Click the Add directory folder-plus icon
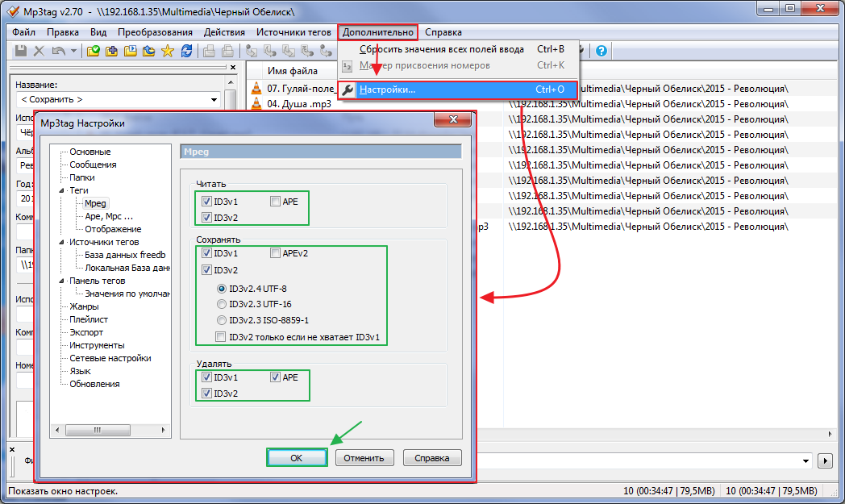845x504 pixels. tap(111, 51)
